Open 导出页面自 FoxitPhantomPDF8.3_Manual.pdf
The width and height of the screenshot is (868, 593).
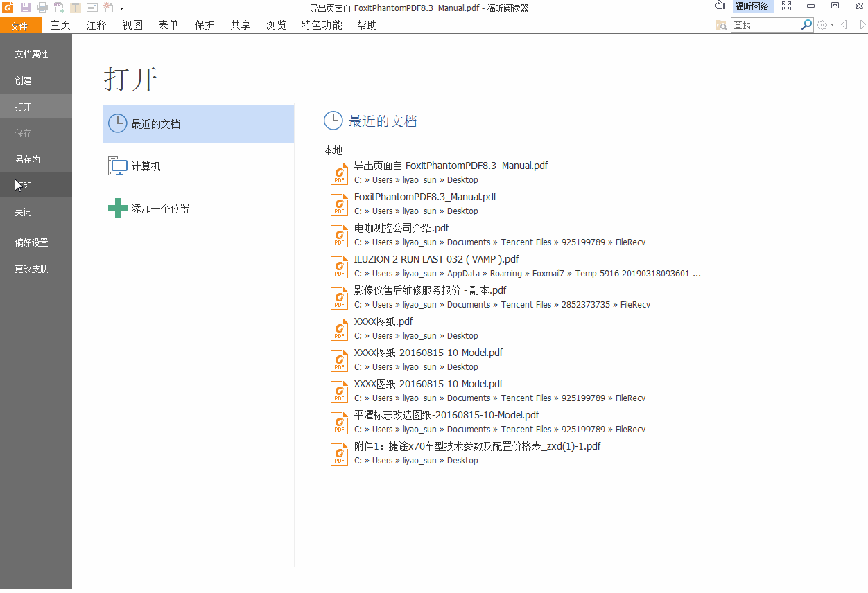(451, 166)
